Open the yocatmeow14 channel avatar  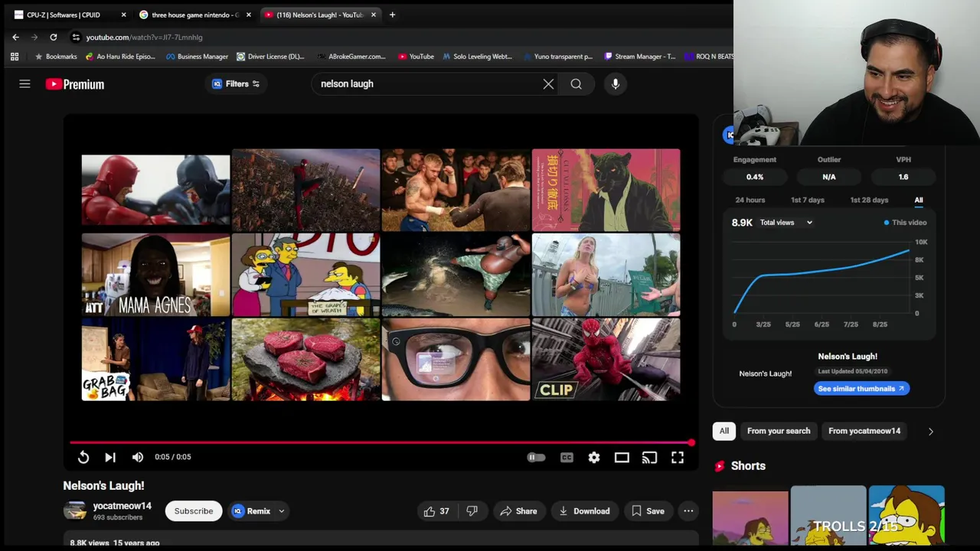pos(75,511)
